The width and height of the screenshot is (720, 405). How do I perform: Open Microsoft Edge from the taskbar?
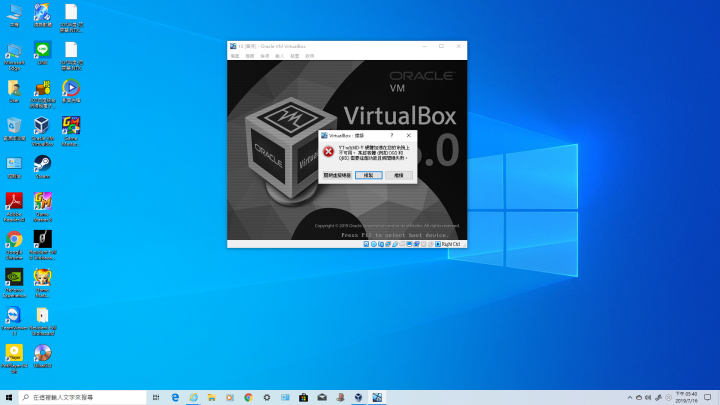point(175,397)
